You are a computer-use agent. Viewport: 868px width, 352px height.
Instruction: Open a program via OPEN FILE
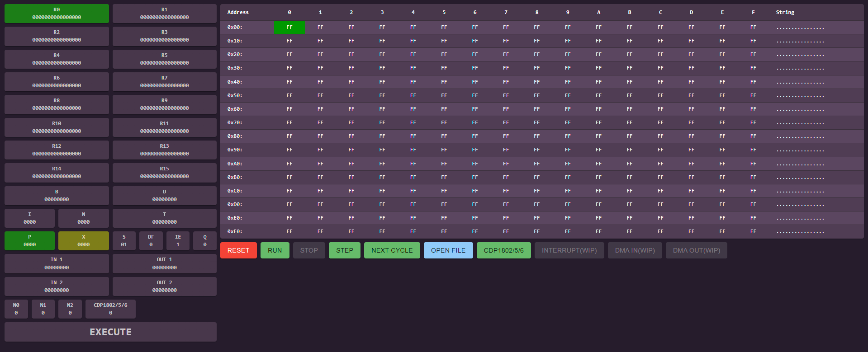coord(448,250)
